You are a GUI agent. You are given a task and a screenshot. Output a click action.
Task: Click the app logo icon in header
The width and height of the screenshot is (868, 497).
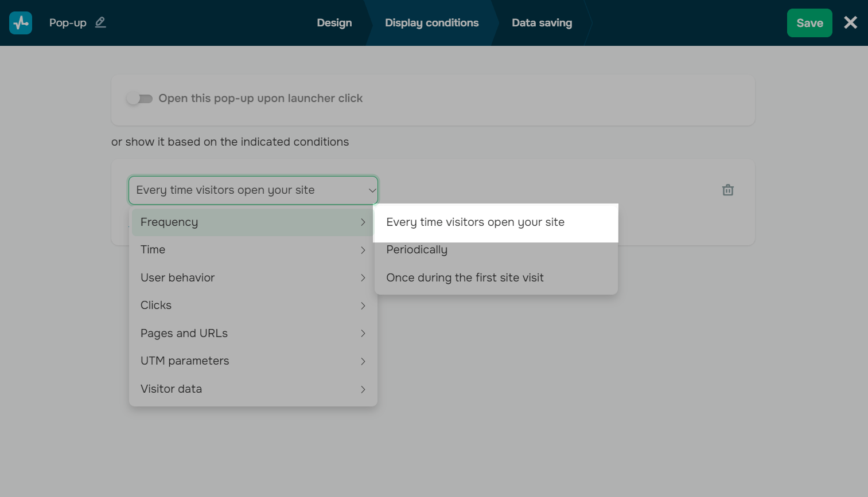21,23
